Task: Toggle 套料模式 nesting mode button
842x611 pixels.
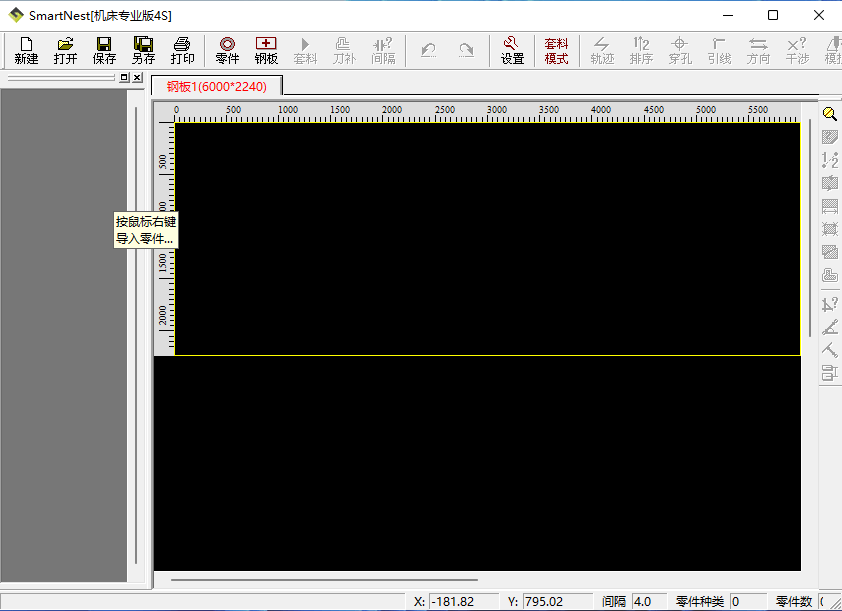Action: pyautogui.click(x=556, y=50)
